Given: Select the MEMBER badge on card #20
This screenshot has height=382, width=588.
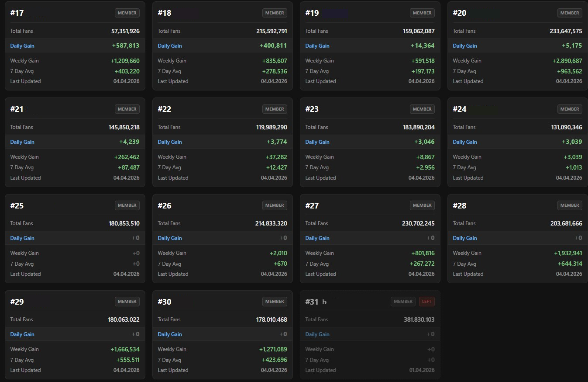Looking at the screenshot, I should click(570, 13).
